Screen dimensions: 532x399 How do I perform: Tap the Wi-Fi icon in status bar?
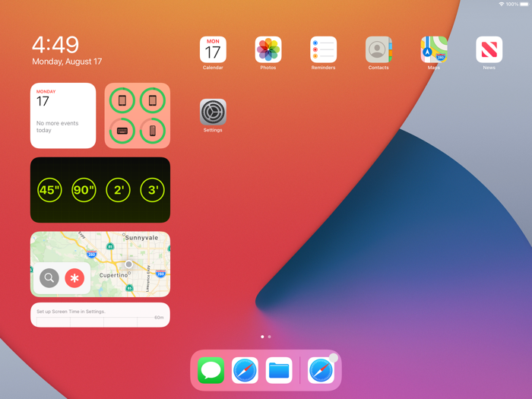502,4
